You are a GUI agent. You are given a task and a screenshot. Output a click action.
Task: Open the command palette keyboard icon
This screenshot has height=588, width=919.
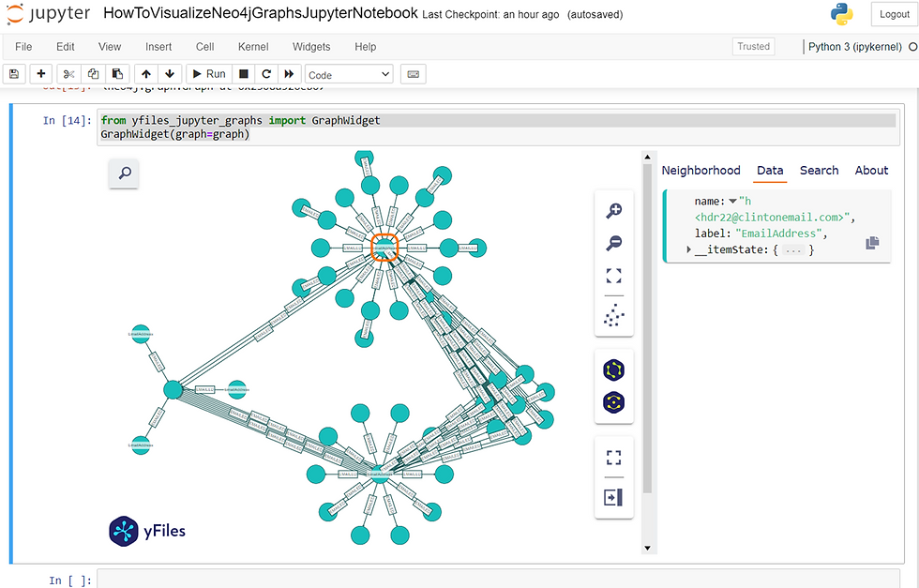coord(414,74)
